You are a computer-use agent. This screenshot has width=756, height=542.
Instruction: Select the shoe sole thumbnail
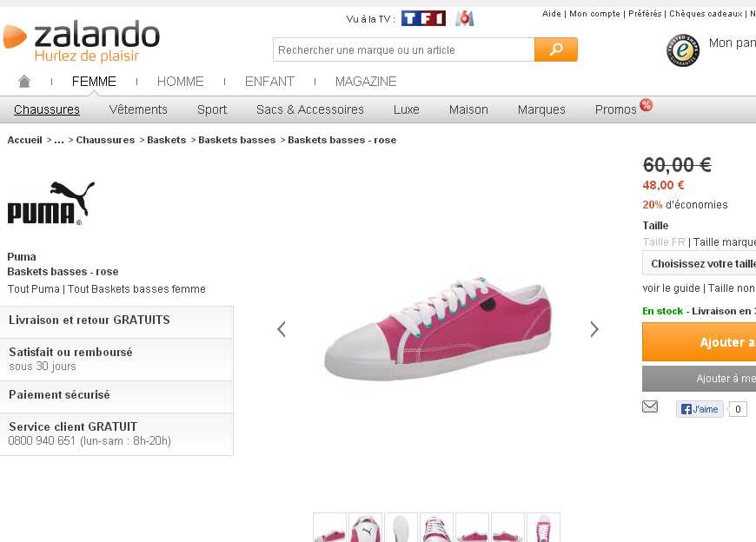coord(401,527)
